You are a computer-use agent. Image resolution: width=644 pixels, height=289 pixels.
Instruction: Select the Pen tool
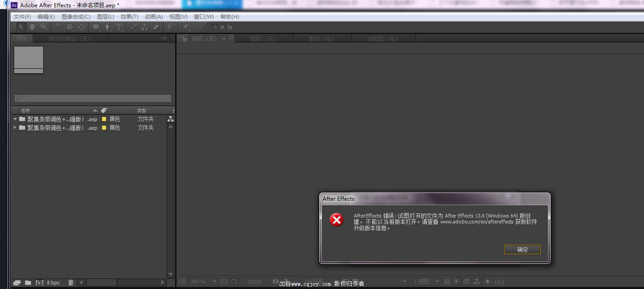pyautogui.click(x=107, y=27)
